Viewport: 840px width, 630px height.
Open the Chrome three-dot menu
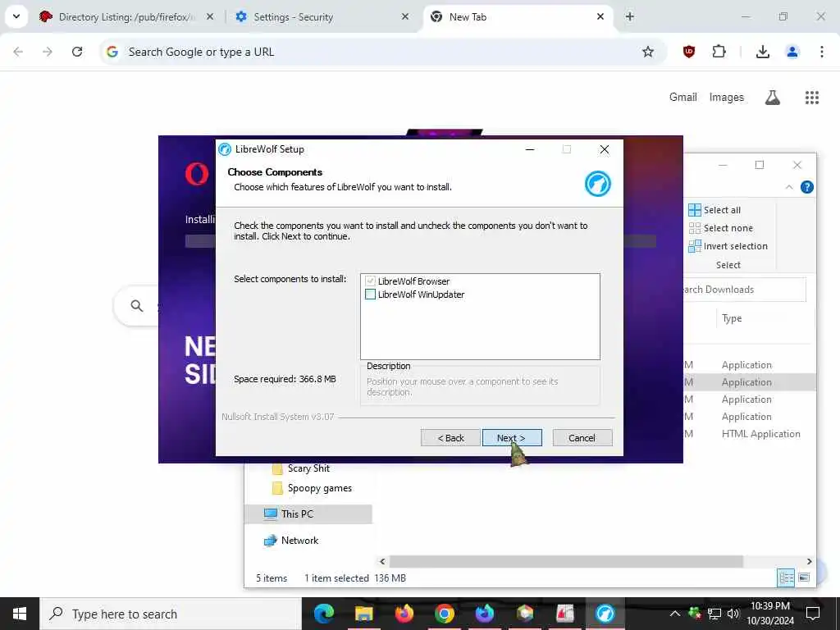[x=821, y=52]
